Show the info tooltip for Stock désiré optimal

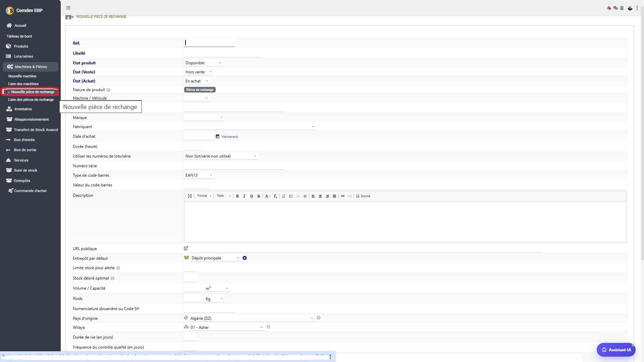112,279
